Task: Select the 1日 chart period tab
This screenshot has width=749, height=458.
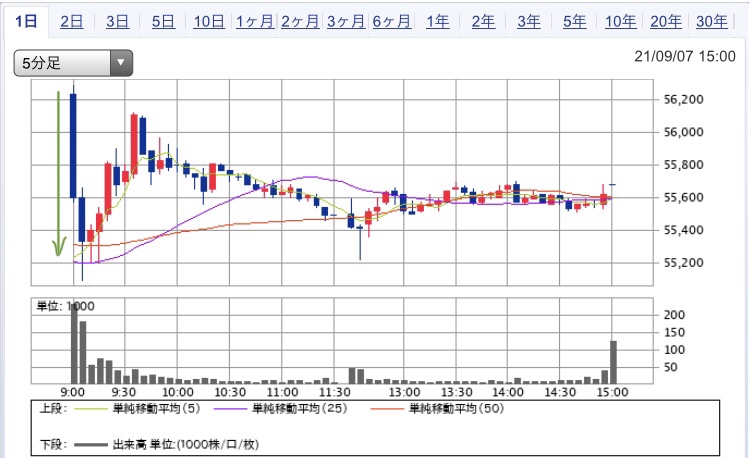Action: tap(26, 21)
